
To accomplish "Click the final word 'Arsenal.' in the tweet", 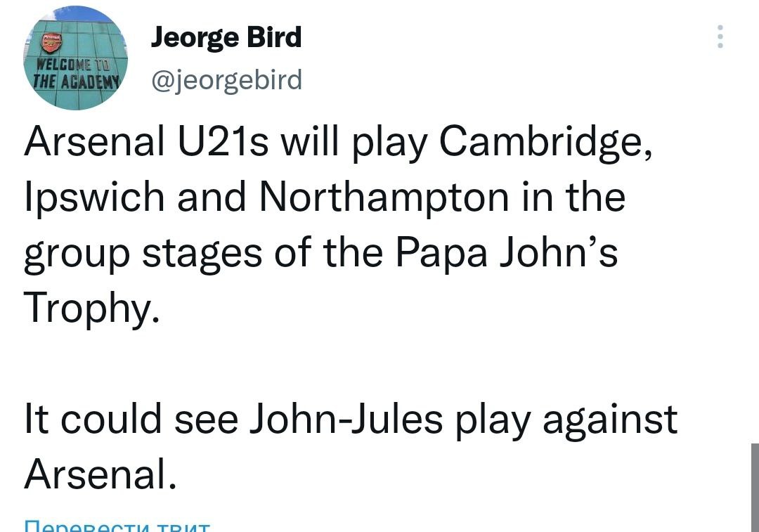I will coord(99,474).
